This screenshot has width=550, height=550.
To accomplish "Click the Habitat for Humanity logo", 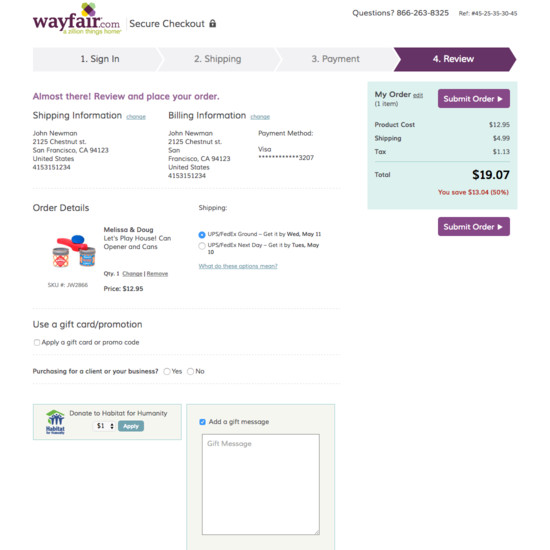I will pos(55,422).
